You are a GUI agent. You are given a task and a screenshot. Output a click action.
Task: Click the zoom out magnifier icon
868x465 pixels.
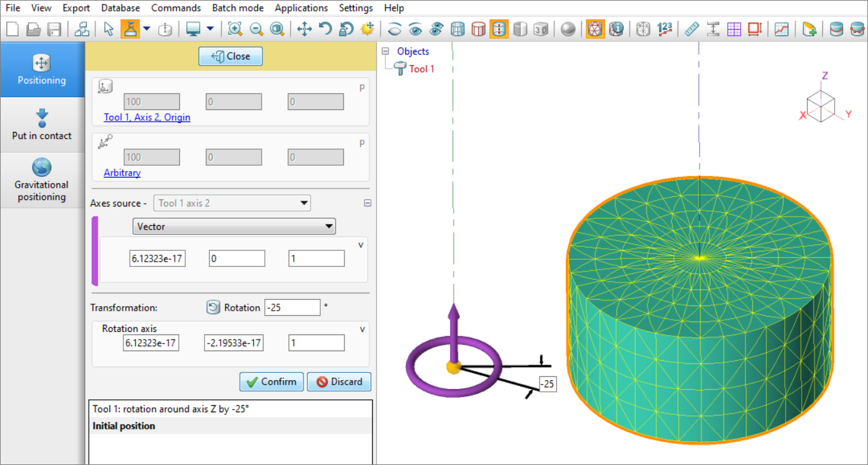(x=256, y=29)
